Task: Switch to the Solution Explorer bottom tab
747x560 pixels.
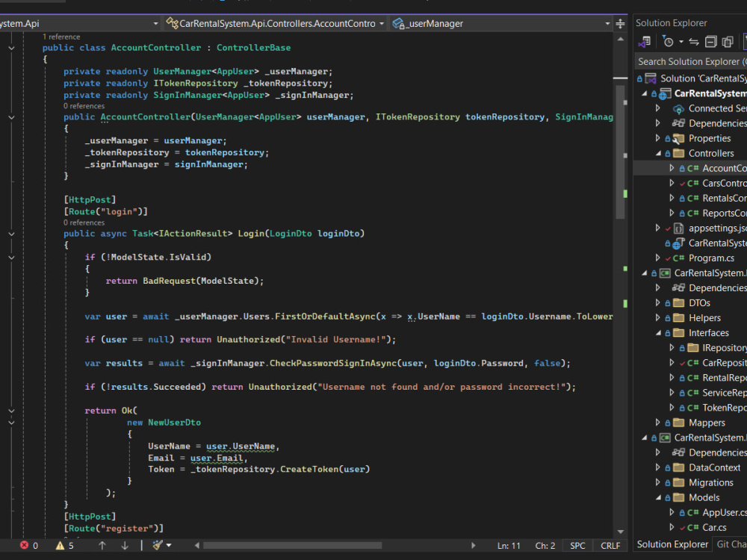Action: 672,544
